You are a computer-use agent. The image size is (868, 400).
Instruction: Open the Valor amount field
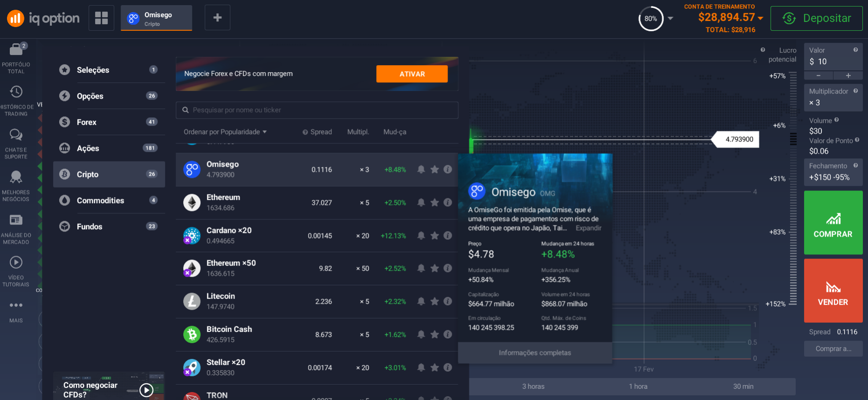click(x=833, y=56)
